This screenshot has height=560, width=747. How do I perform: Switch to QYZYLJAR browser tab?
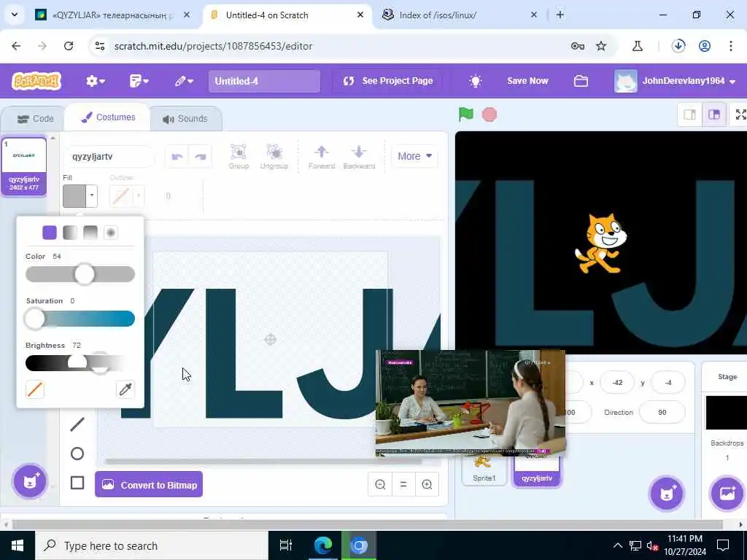coord(113,15)
